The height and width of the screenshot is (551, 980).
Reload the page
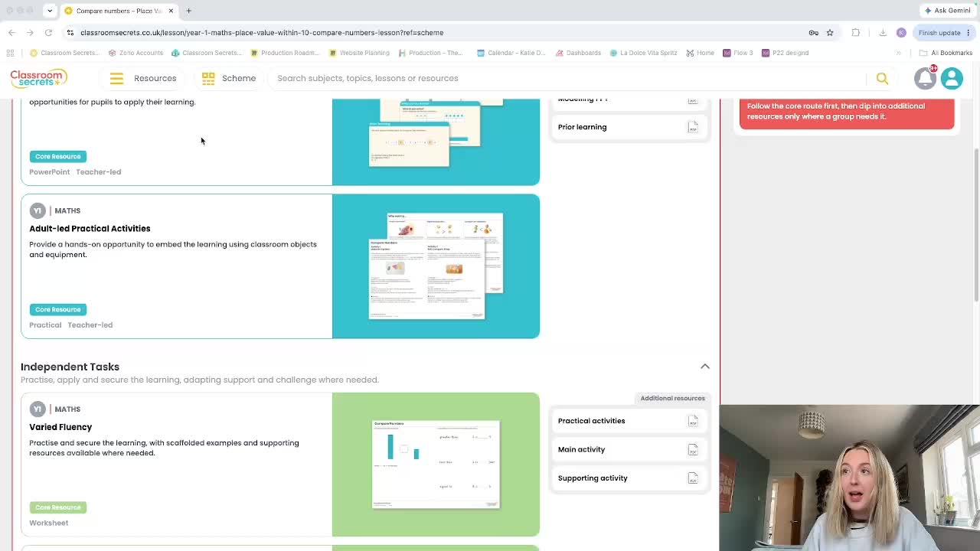48,32
